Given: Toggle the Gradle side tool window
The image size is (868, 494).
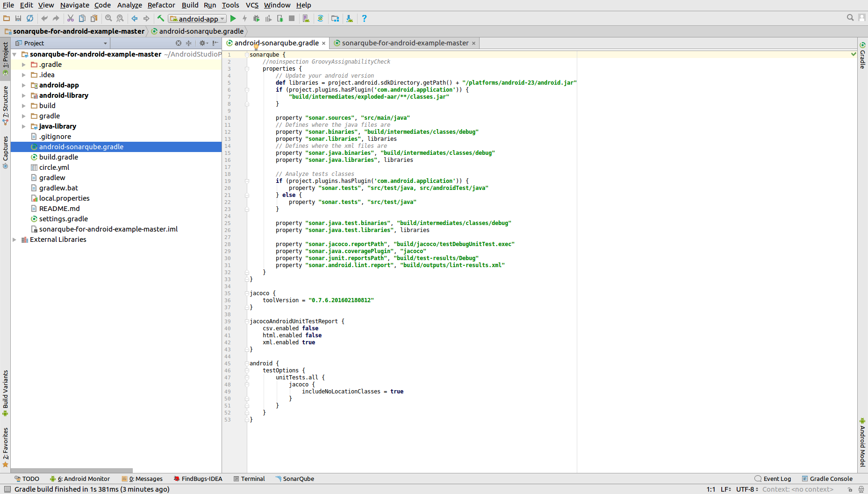Looking at the screenshot, I should pyautogui.click(x=862, y=55).
